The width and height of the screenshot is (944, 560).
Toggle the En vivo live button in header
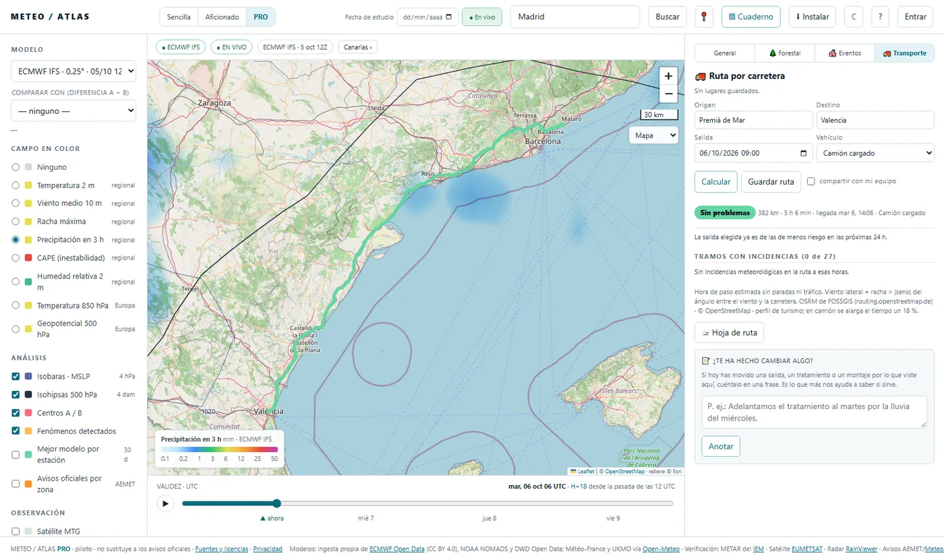pos(481,17)
